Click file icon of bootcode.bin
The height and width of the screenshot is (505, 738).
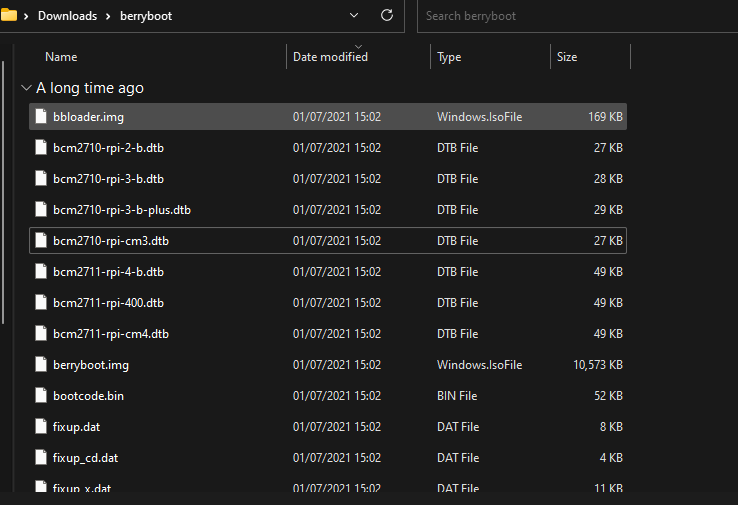click(x=41, y=396)
